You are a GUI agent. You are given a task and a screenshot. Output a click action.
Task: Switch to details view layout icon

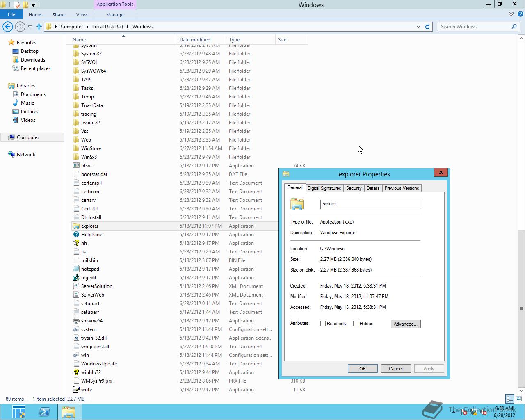point(510,399)
